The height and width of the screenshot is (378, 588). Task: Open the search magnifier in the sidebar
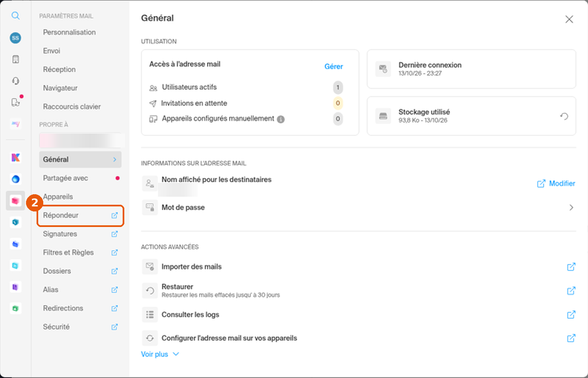(16, 16)
